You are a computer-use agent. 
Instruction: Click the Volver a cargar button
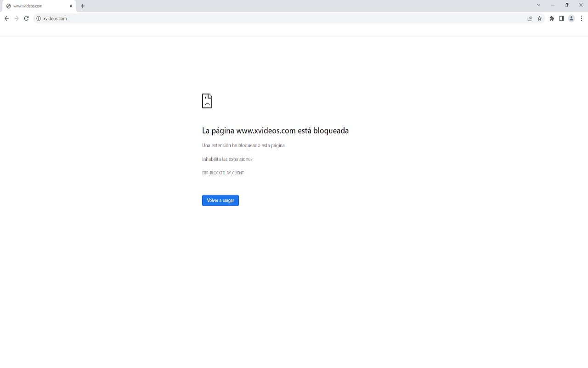coord(220,201)
